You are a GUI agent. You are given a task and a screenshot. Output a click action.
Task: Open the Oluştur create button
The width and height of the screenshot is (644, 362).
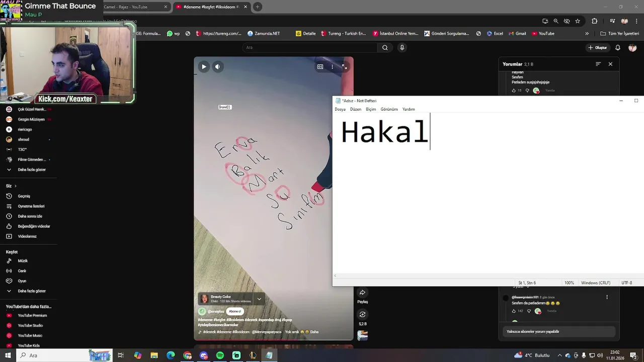click(x=598, y=47)
